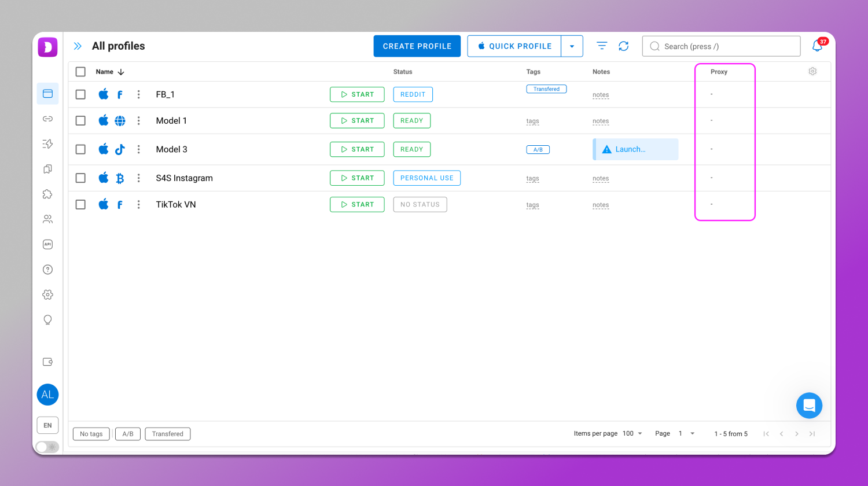This screenshot has width=868, height=486.
Task: Open the Items per page dropdown
Action: point(632,433)
